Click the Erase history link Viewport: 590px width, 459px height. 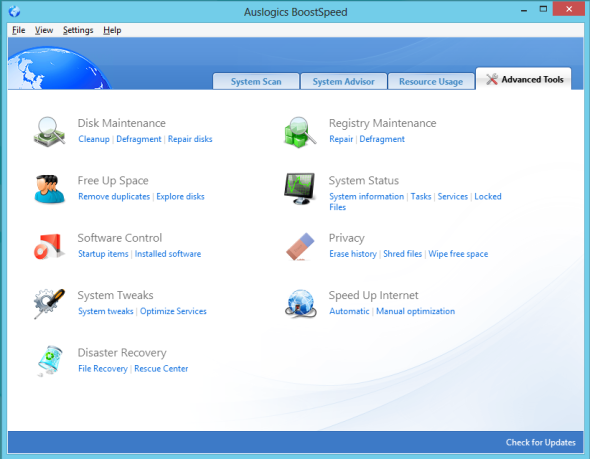coord(353,254)
